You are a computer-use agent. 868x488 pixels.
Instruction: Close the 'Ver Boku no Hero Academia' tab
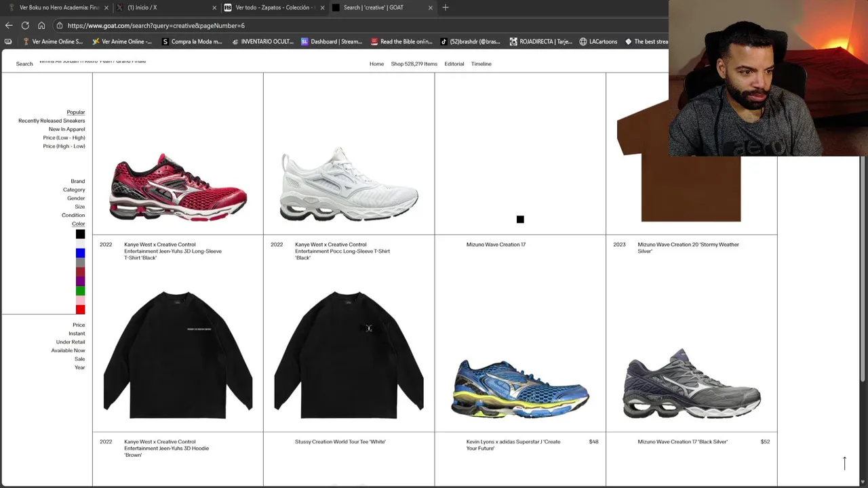point(106,7)
